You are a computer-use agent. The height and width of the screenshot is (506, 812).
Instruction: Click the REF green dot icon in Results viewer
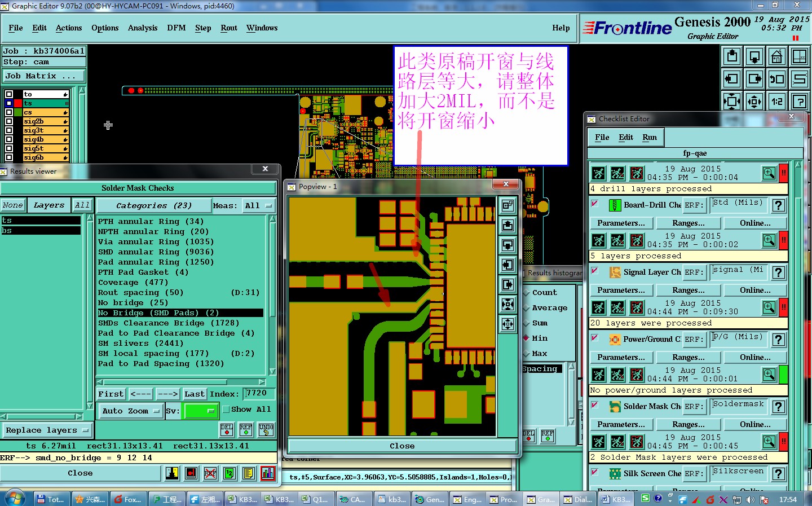pos(246,430)
